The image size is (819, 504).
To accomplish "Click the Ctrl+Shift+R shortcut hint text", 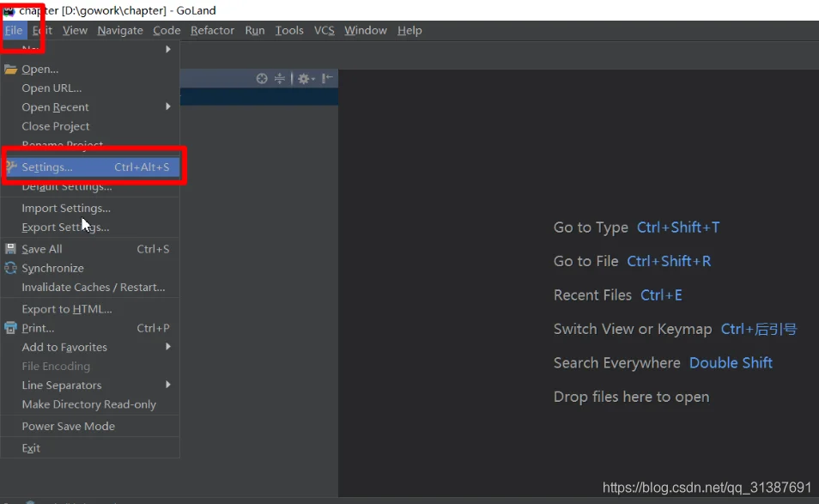I will (x=669, y=261).
